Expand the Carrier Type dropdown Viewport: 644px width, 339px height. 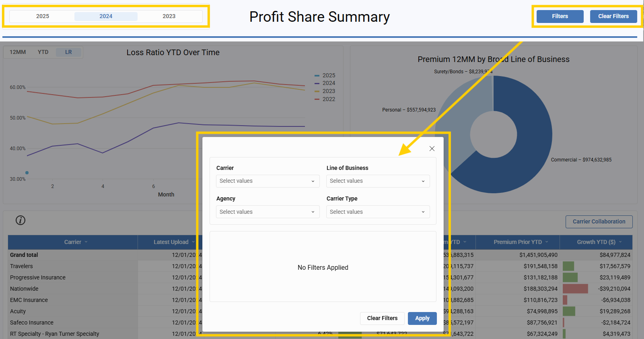[378, 212]
